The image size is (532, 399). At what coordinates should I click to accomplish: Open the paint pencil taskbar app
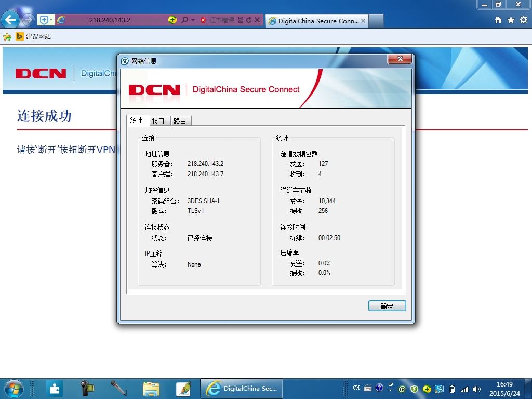(x=183, y=389)
